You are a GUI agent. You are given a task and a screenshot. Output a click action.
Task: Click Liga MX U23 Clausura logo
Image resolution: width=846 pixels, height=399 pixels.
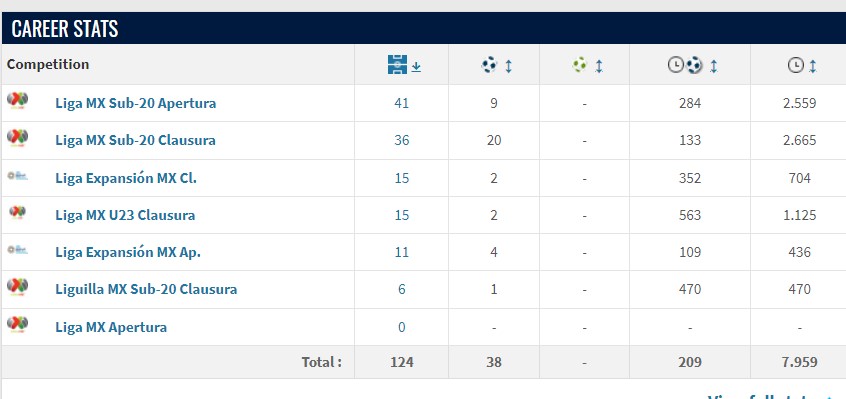point(17,212)
